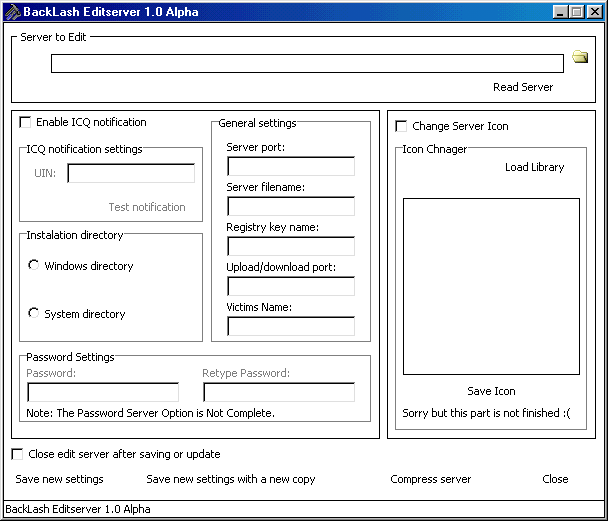Click Save new settings with a new copy
The image size is (608, 521).
(x=230, y=479)
